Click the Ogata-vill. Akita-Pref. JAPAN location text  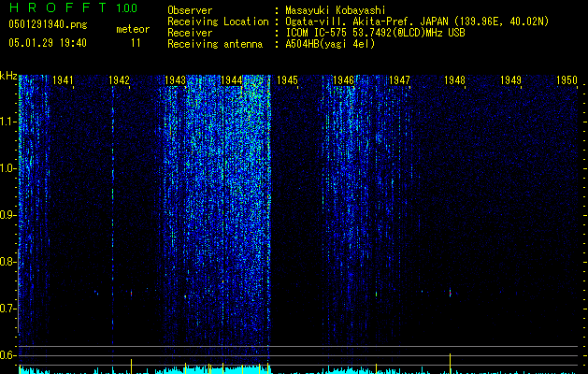coord(417,22)
